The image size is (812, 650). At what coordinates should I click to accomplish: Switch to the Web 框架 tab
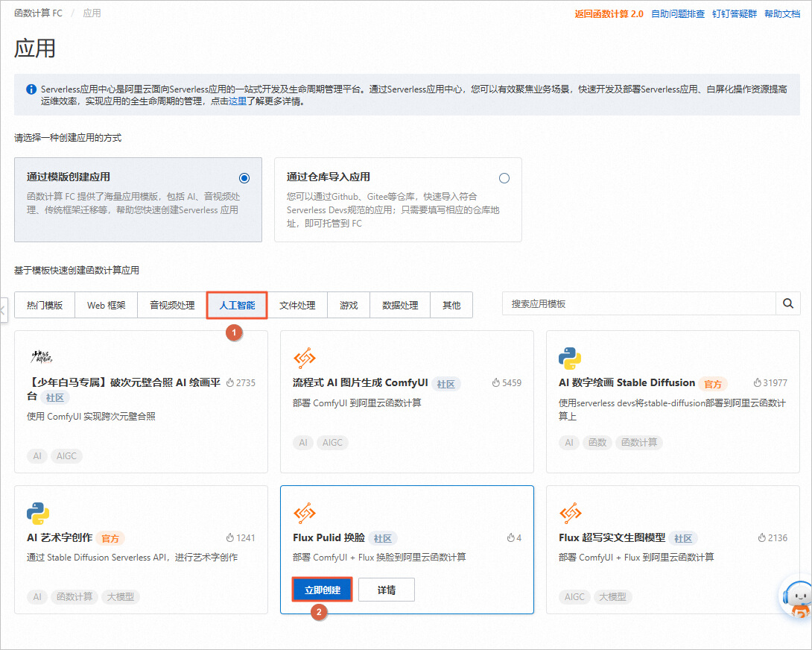tap(107, 306)
